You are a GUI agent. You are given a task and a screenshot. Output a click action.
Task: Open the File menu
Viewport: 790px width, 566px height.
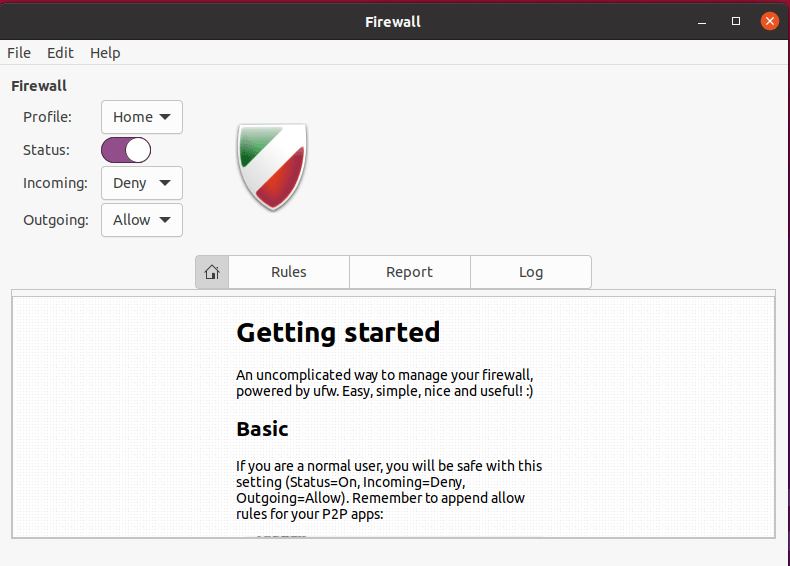coord(19,53)
